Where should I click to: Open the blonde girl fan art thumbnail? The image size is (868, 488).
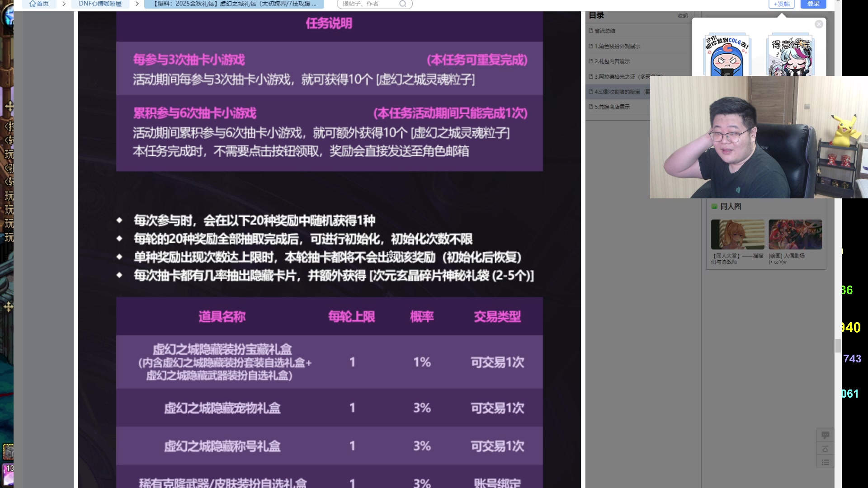[737, 235]
